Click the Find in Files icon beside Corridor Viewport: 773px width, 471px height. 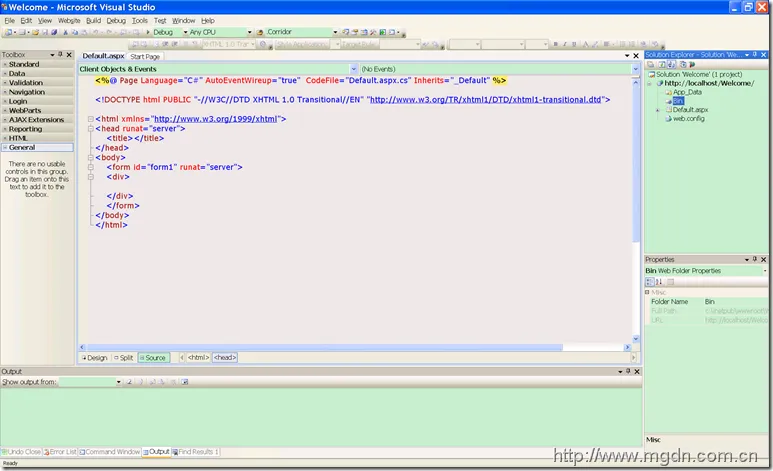[x=260, y=32]
